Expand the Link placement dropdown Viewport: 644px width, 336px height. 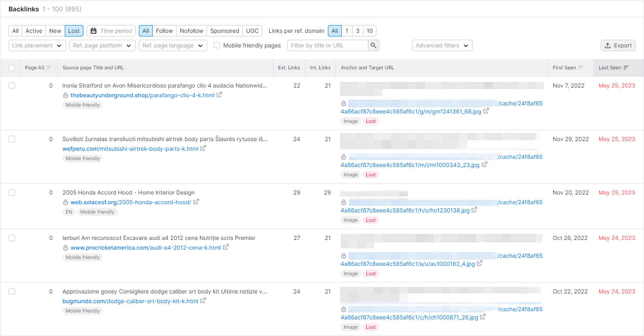click(37, 45)
